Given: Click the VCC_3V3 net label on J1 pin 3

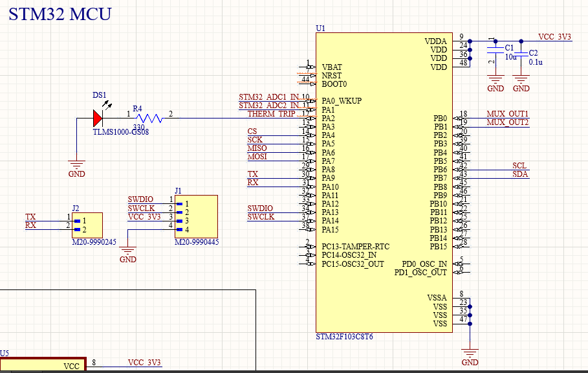Looking at the screenshot, I should point(144,217).
